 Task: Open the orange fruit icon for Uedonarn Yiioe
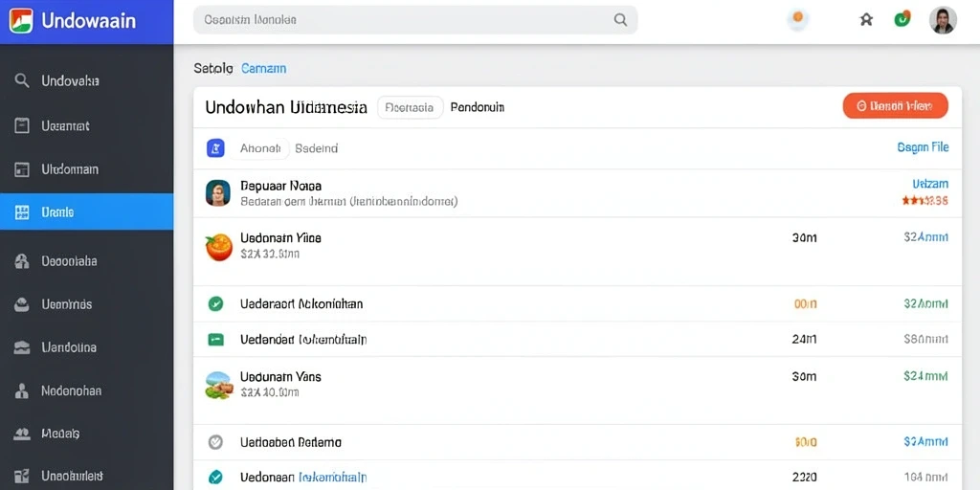219,247
